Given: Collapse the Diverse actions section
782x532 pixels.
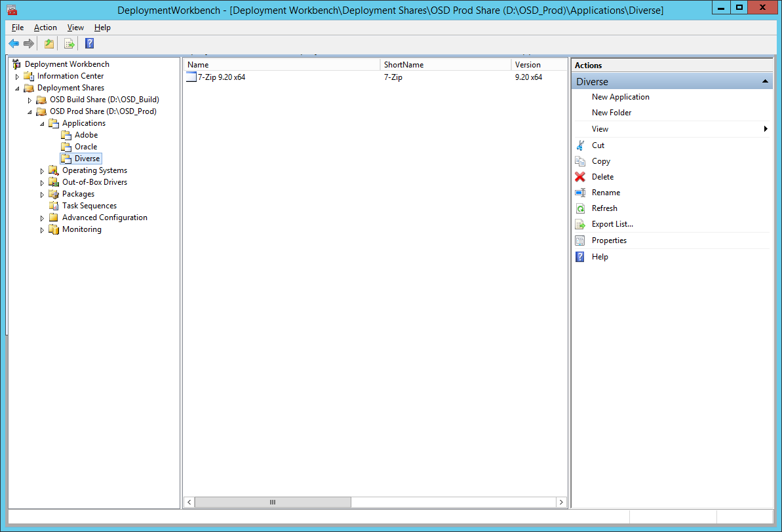Looking at the screenshot, I should point(765,82).
